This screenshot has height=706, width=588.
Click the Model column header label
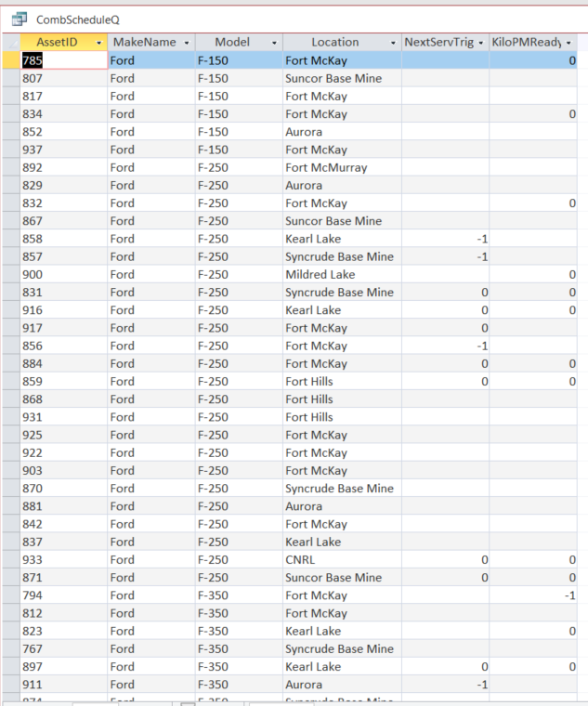231,43
